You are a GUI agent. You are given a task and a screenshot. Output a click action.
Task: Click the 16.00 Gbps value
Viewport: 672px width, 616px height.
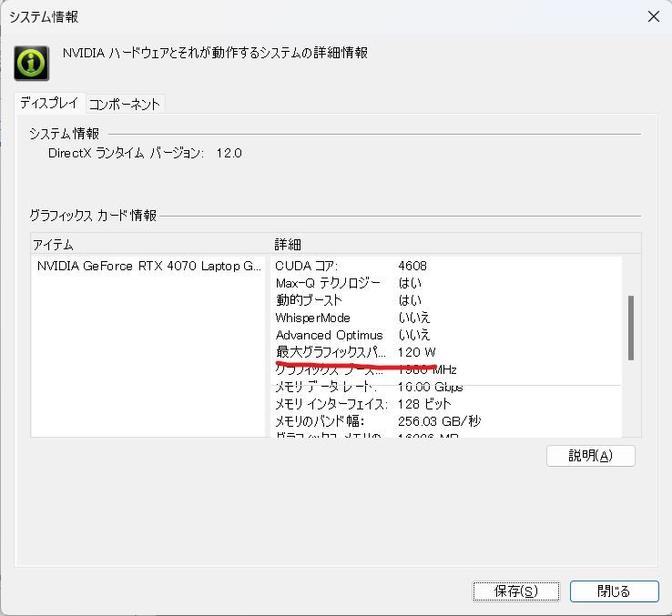[x=431, y=387]
